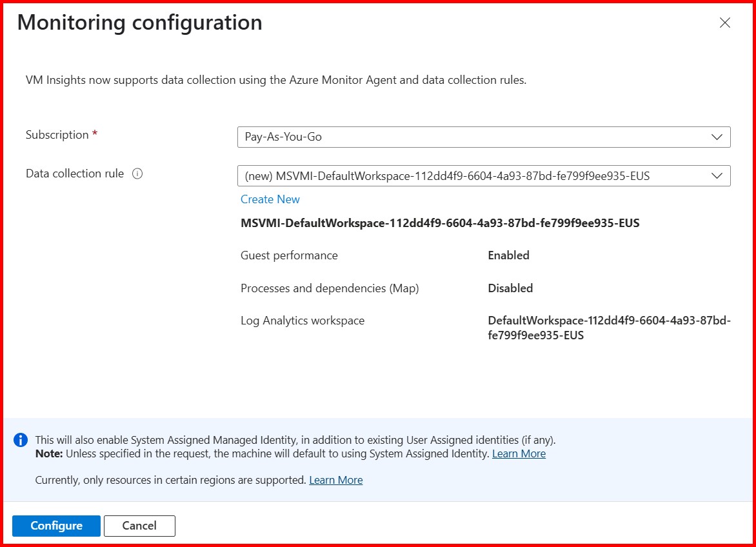The height and width of the screenshot is (547, 756).
Task: Click the Configure button
Action: (x=56, y=526)
